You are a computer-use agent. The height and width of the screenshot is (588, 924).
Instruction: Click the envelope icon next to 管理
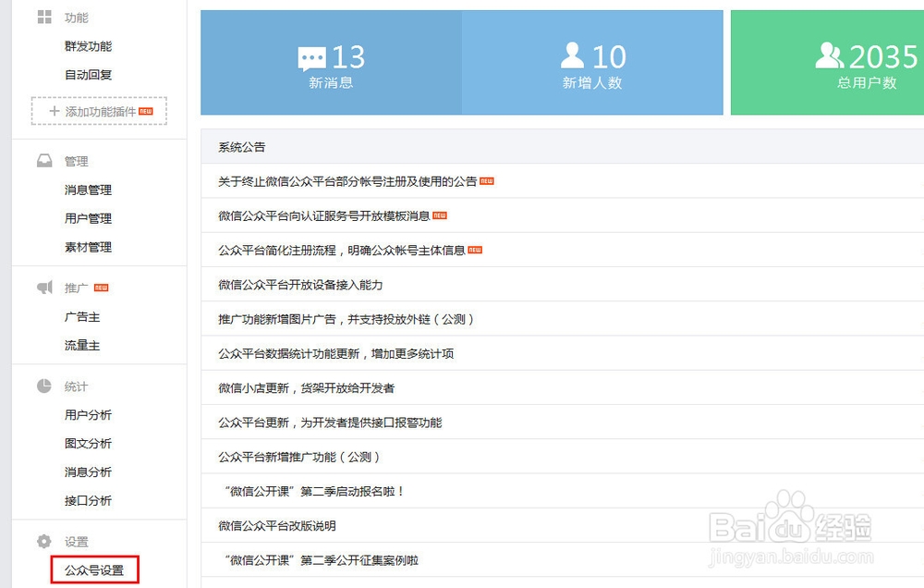point(43,161)
